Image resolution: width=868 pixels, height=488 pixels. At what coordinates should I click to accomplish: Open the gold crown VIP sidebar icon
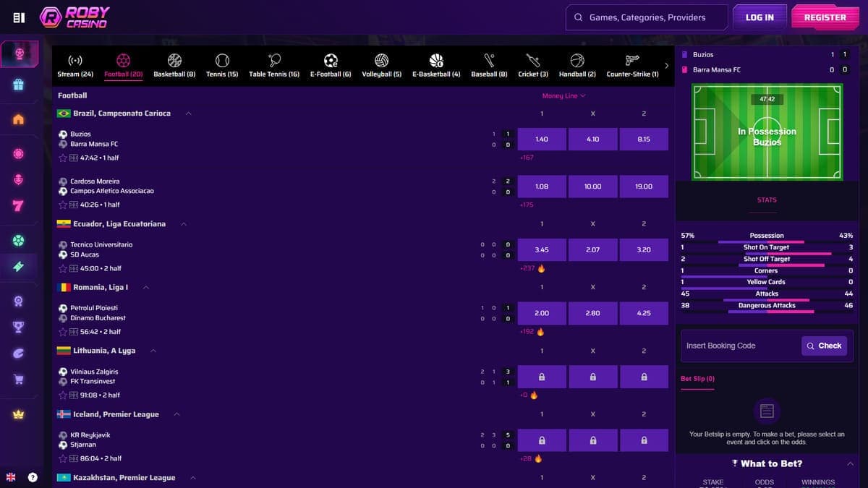[x=19, y=414]
